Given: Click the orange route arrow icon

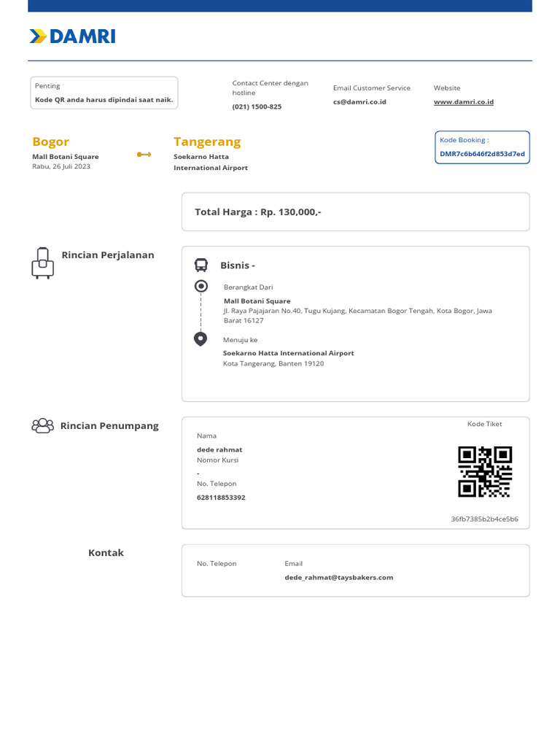Looking at the screenshot, I should click(x=144, y=155).
